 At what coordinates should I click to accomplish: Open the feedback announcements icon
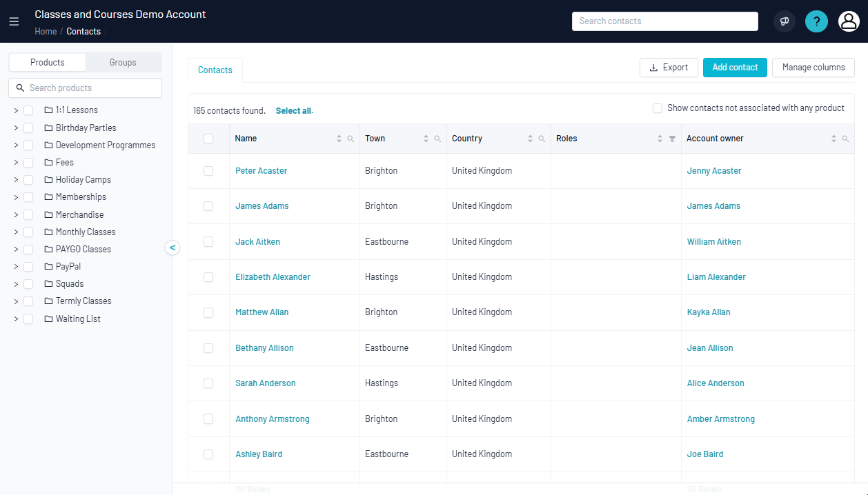tap(784, 21)
